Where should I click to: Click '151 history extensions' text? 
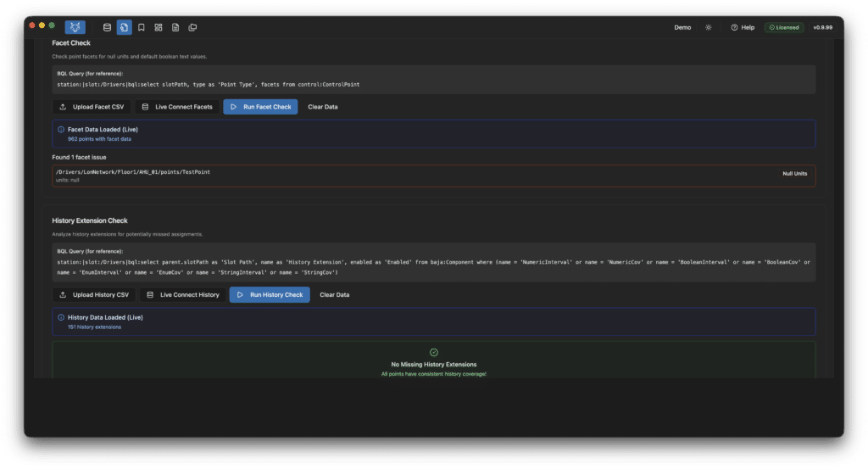click(x=95, y=327)
